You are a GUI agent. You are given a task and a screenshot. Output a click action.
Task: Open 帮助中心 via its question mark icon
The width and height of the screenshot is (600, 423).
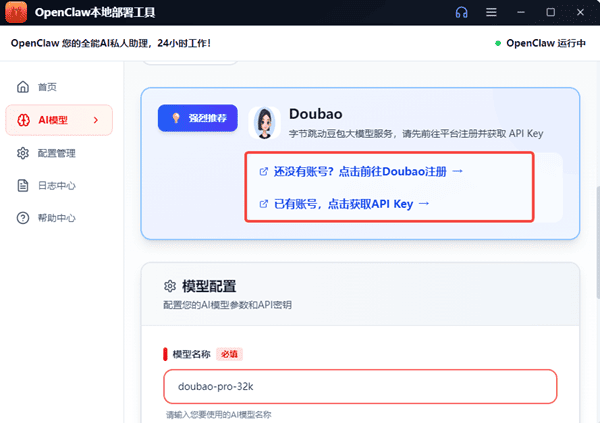click(x=24, y=218)
